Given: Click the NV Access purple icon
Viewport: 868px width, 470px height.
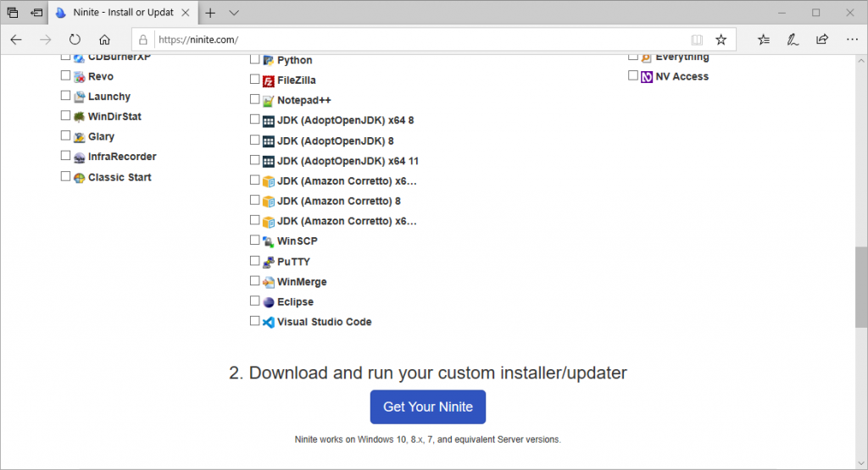Looking at the screenshot, I should click(647, 77).
